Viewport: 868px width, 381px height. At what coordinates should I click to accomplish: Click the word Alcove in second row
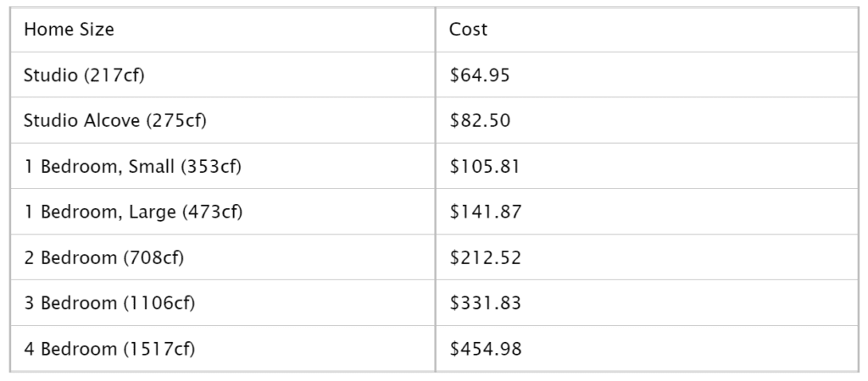pyautogui.click(x=112, y=120)
